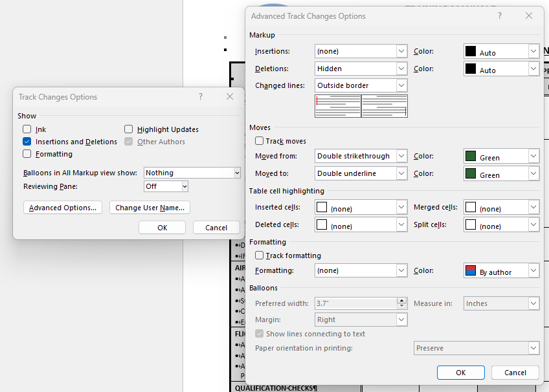Viewport: 549px width, 392px height.
Task: Open the Reviewing Pane dropdown
Action: (x=166, y=186)
